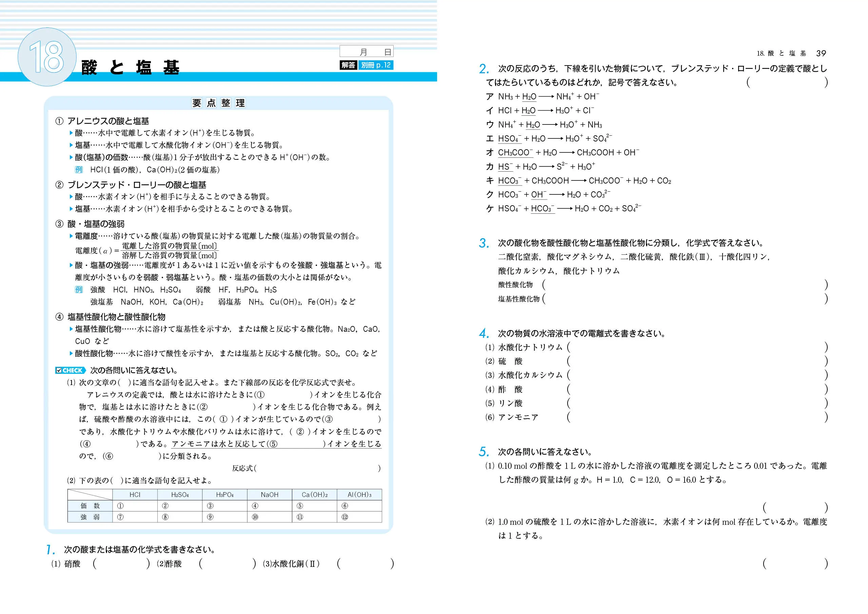Click the 例 icon before 強酸 HCl, HNO₃

click(x=79, y=289)
